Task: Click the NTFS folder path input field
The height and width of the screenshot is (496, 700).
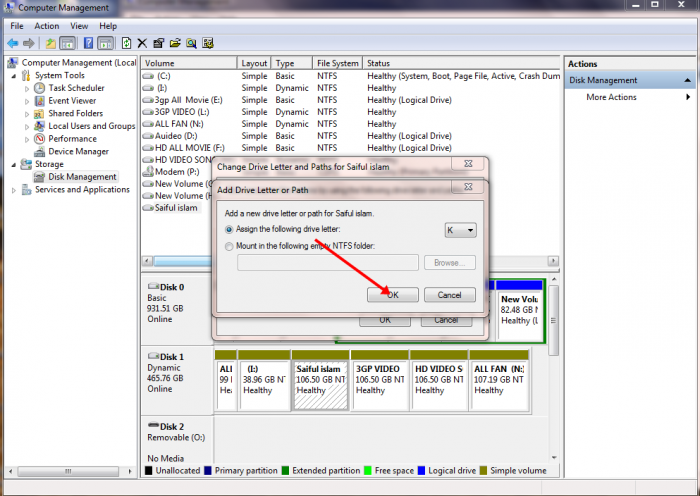Action: pyautogui.click(x=328, y=263)
